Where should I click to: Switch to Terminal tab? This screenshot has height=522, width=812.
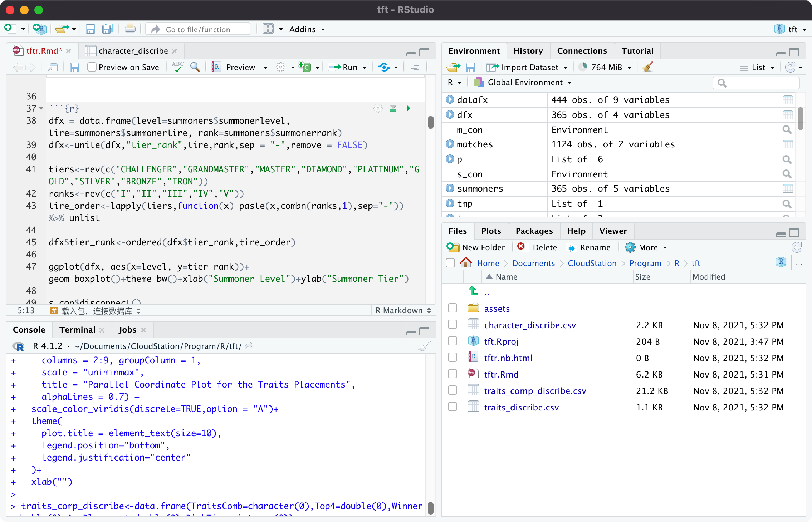click(77, 330)
